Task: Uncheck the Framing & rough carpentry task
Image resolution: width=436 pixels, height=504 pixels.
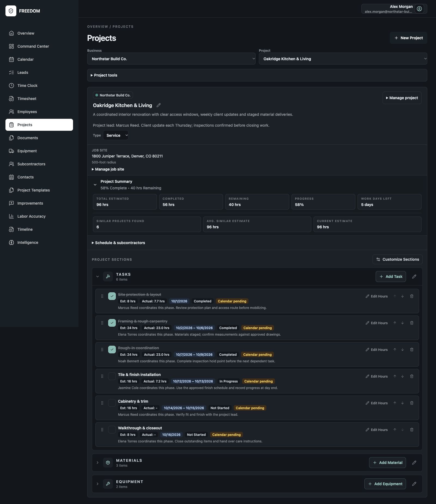Action: click(112, 323)
